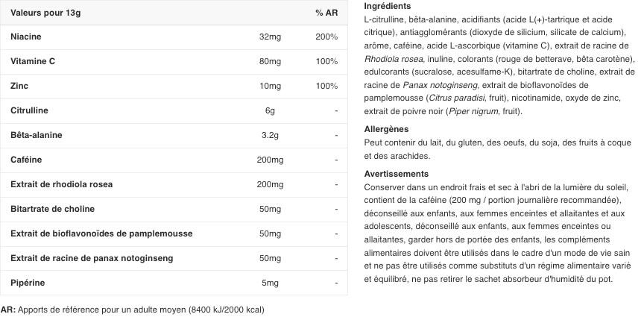644x320 pixels.
Task: Click the '% AR' column header
Action: tap(326, 13)
